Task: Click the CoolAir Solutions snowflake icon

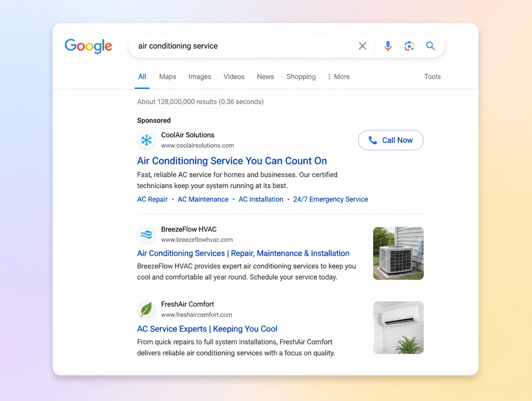Action: (146, 140)
